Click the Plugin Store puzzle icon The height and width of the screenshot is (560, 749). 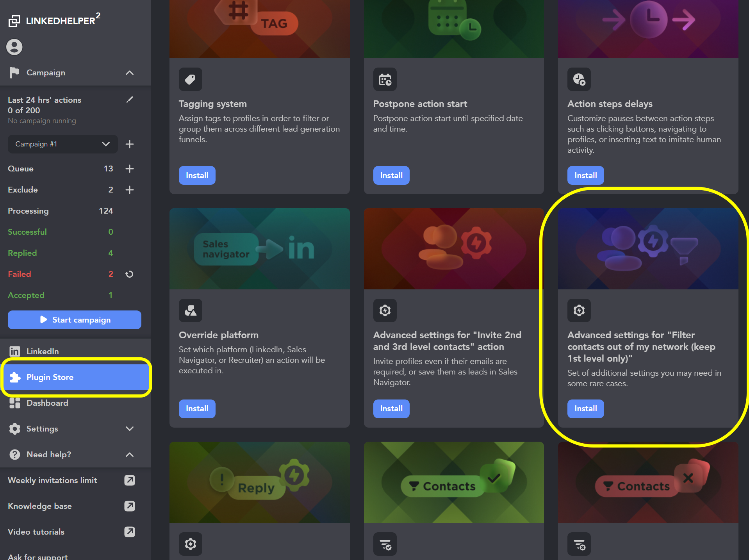[15, 377]
